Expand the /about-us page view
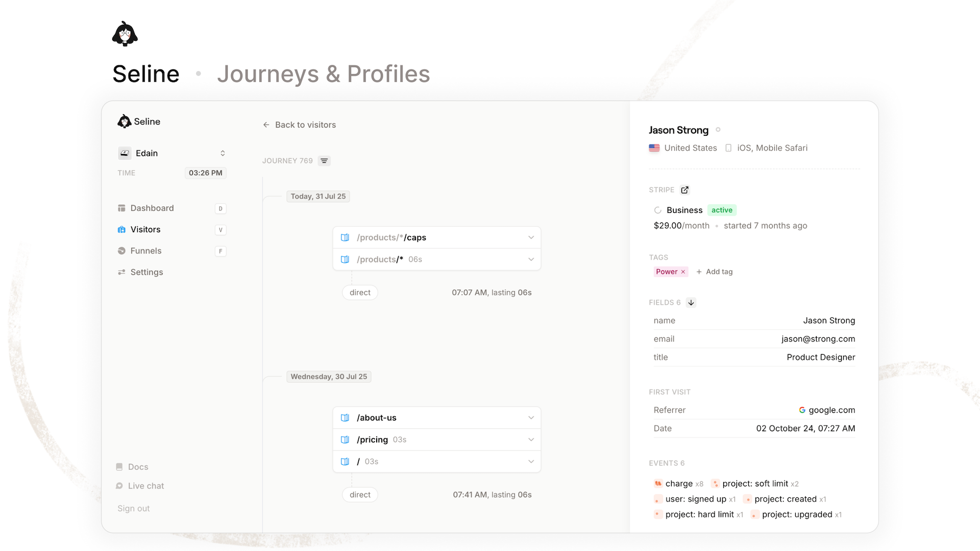Image resolution: width=980 pixels, height=551 pixels. click(437, 418)
